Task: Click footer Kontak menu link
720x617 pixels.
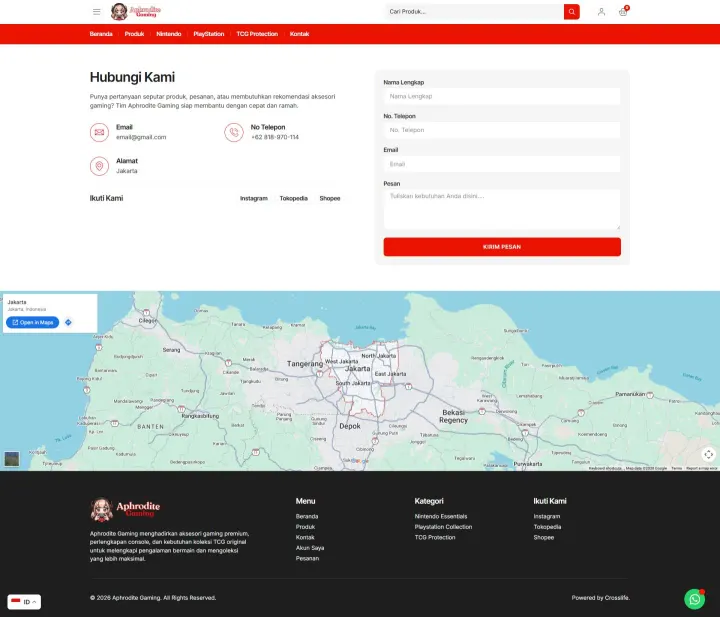Action: click(x=305, y=538)
